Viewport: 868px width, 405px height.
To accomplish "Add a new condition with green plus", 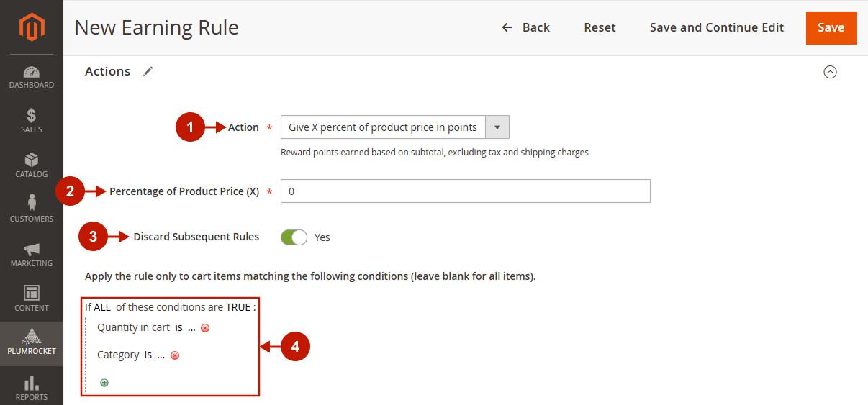I will (x=104, y=383).
